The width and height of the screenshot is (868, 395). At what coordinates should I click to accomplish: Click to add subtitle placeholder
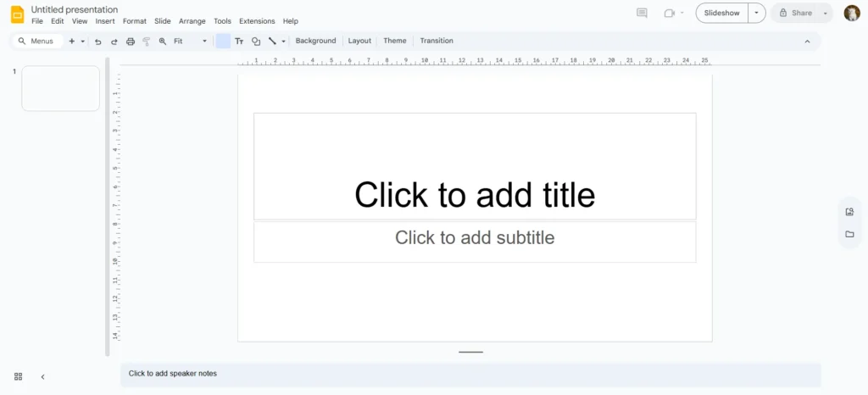point(475,242)
